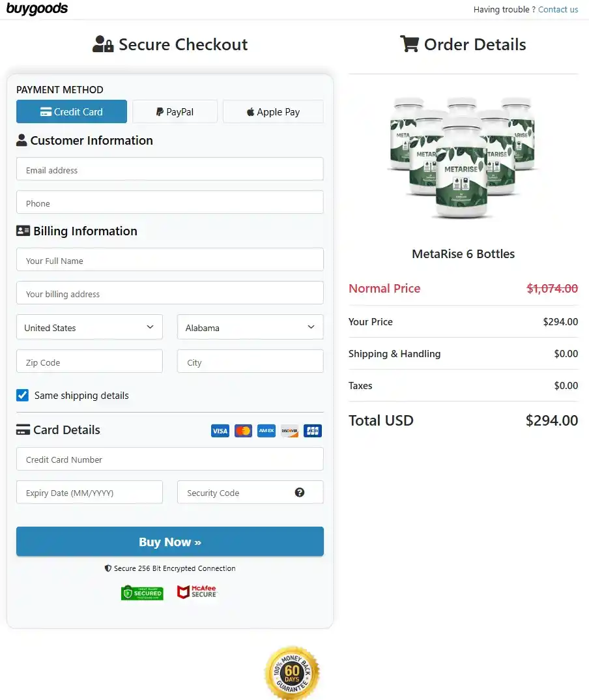Open the United States country dropdown
Image resolution: width=589 pixels, height=700 pixels.
pos(89,327)
